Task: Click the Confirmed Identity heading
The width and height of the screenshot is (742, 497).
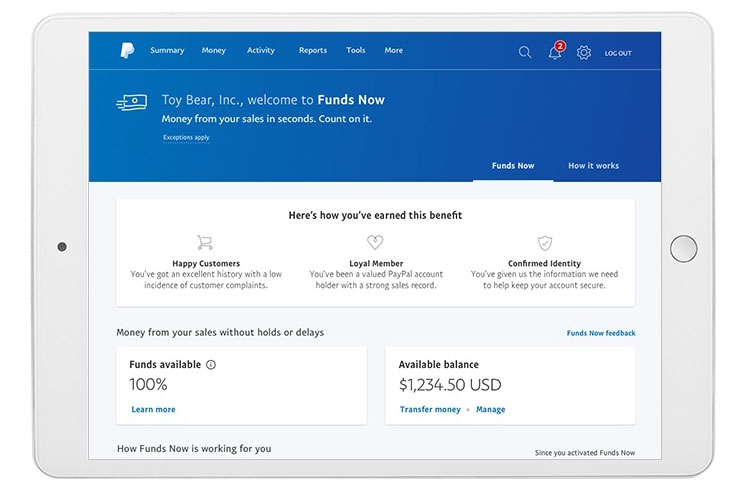Action: [x=544, y=263]
